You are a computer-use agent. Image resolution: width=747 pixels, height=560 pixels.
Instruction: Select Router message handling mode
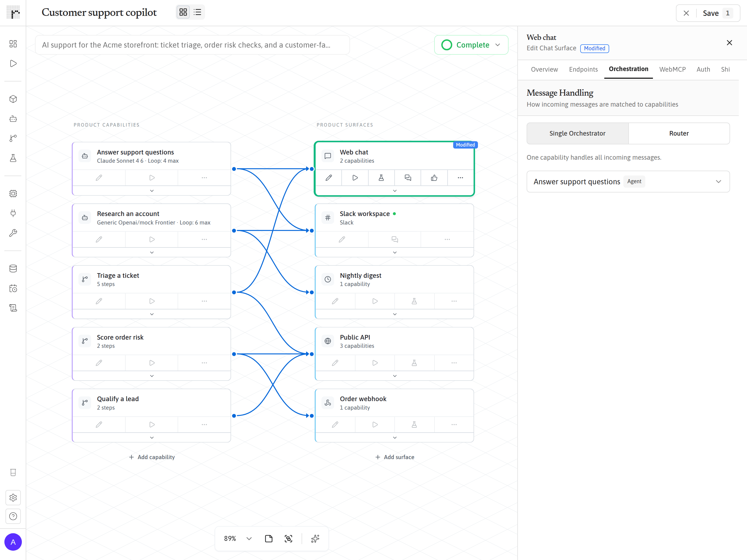(679, 133)
